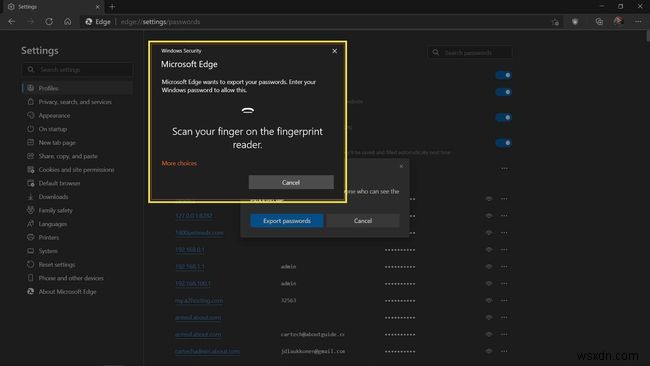Close the Windows Security dialog
The height and width of the screenshot is (366, 650).
[x=335, y=51]
